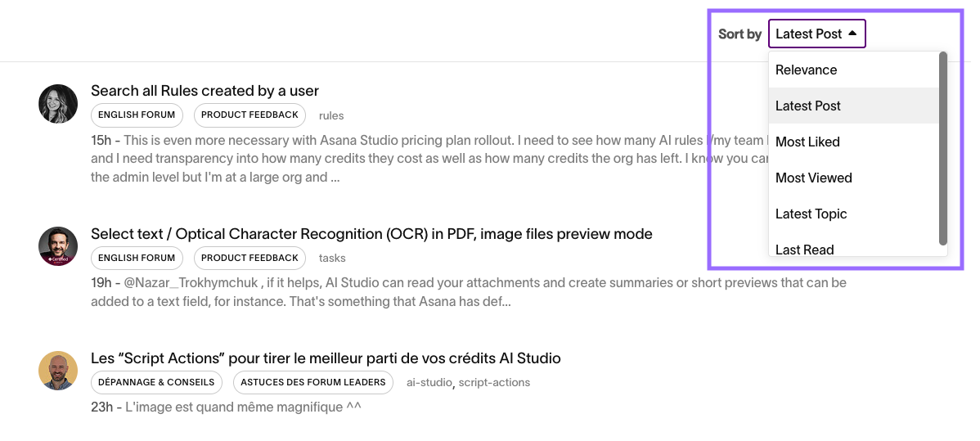Select Most Liked sort option
Screen dimensions: 980x441
click(x=807, y=142)
